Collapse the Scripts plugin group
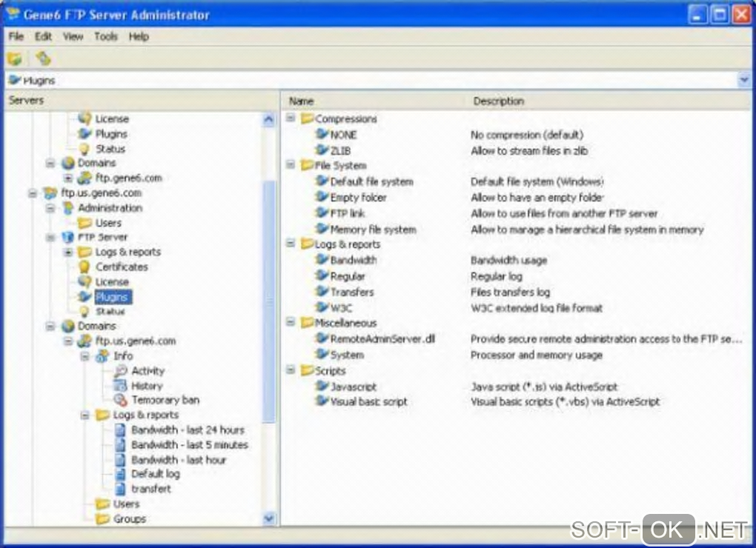This screenshot has height=548, width=756. 291,370
